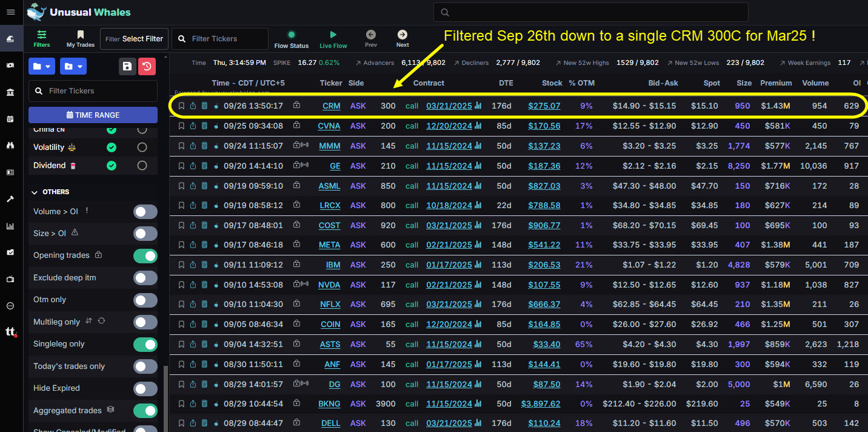Click the sidebar Filter Tickers field
Image resolution: width=868 pixels, height=432 pixels.
pos(93,91)
